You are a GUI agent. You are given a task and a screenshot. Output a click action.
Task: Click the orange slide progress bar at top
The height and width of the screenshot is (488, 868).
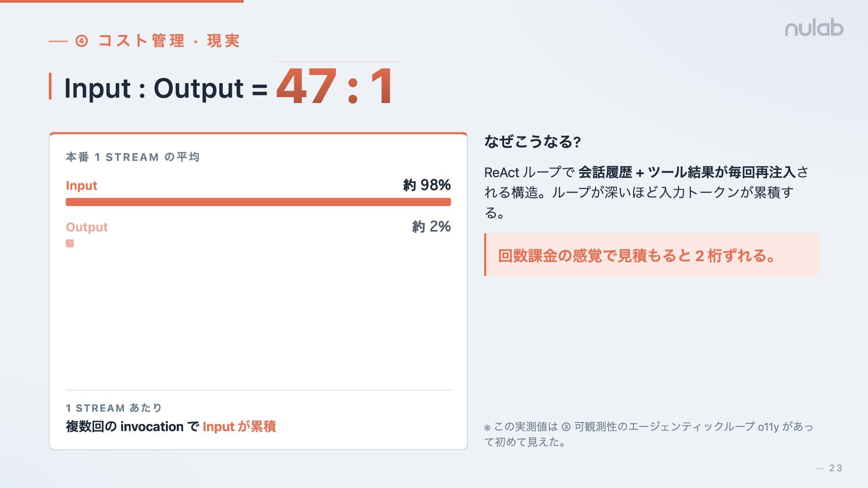click(x=121, y=1)
